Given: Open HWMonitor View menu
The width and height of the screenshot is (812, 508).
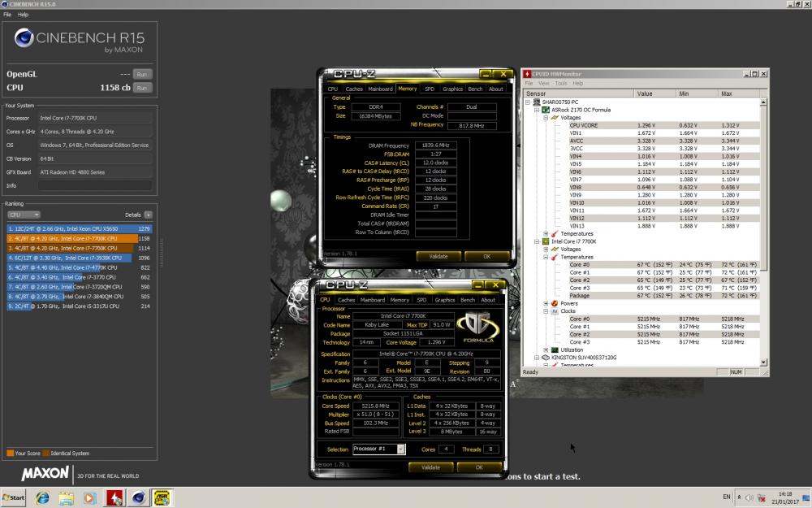Looking at the screenshot, I should coord(544,84).
